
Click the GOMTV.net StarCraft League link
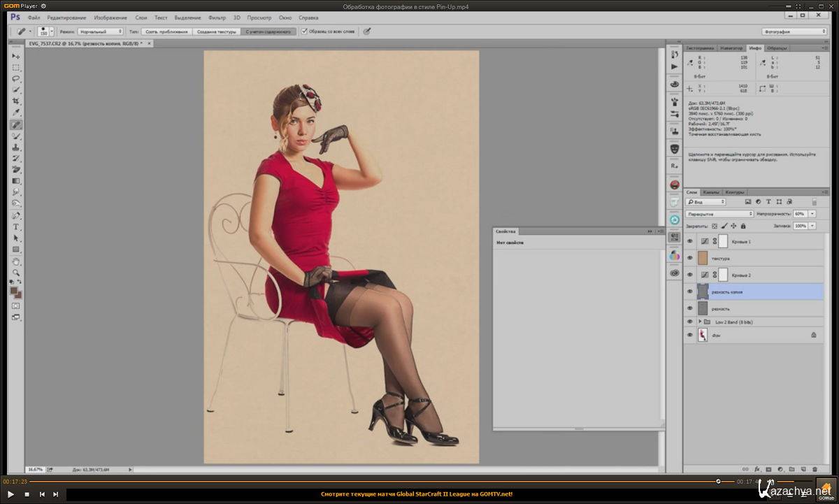tap(417, 494)
